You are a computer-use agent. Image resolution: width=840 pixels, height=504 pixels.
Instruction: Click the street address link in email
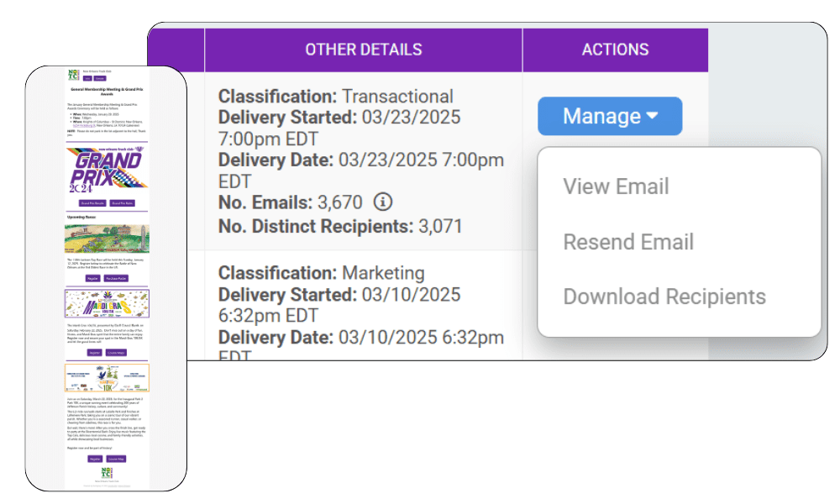tap(84, 125)
